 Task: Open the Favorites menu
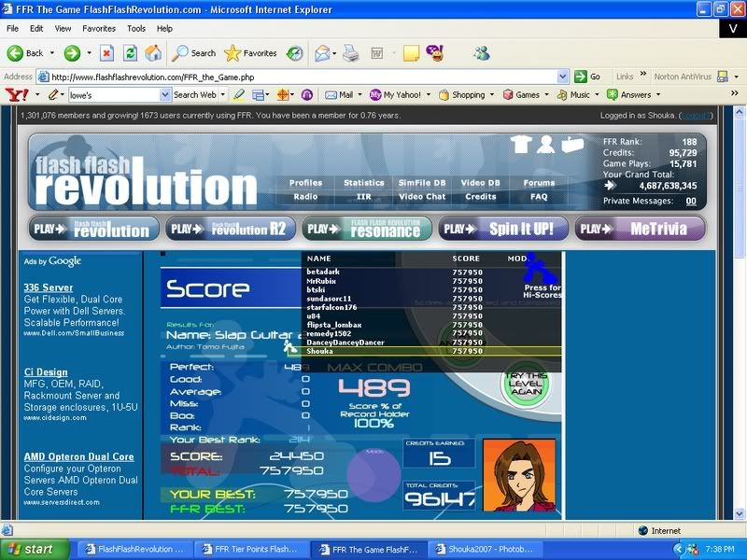(x=98, y=29)
